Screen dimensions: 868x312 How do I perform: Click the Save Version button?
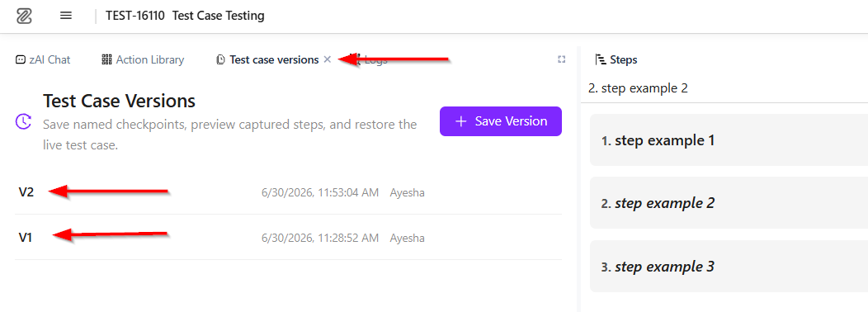pos(501,121)
